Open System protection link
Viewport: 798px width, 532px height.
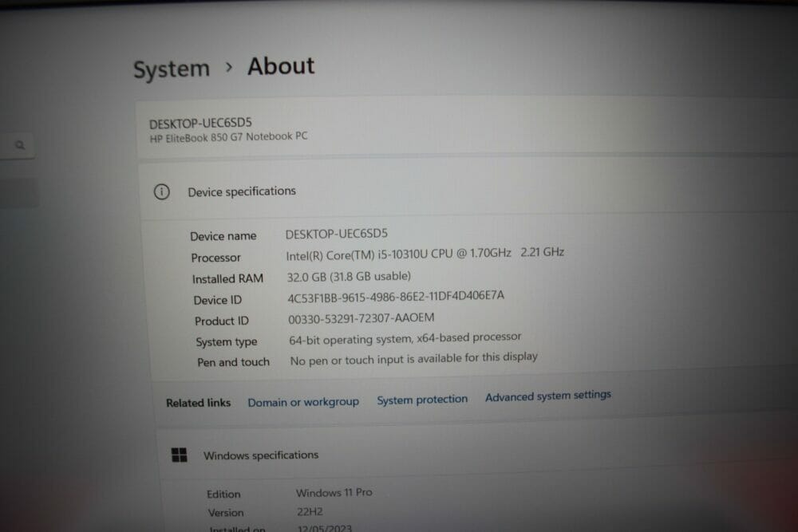point(422,400)
